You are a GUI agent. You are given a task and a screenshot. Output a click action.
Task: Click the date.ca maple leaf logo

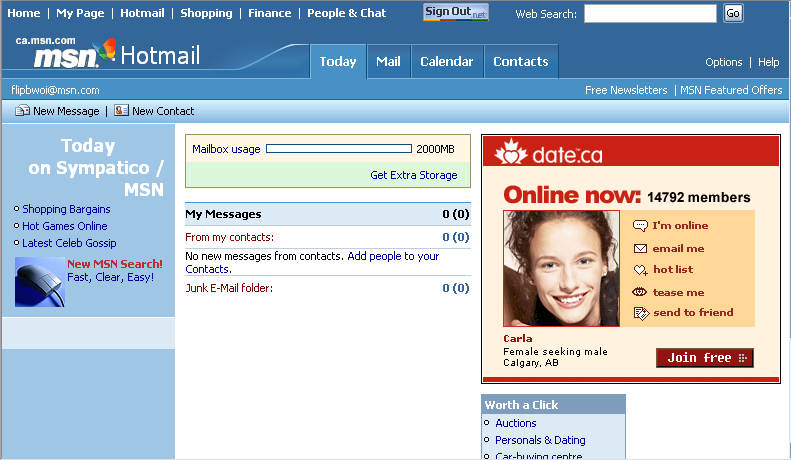click(x=511, y=152)
